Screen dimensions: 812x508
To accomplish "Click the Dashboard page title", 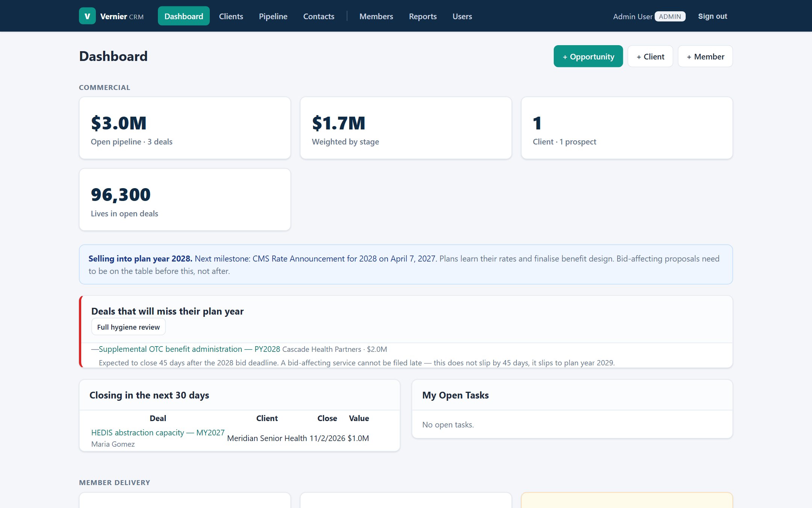I will [x=113, y=56].
